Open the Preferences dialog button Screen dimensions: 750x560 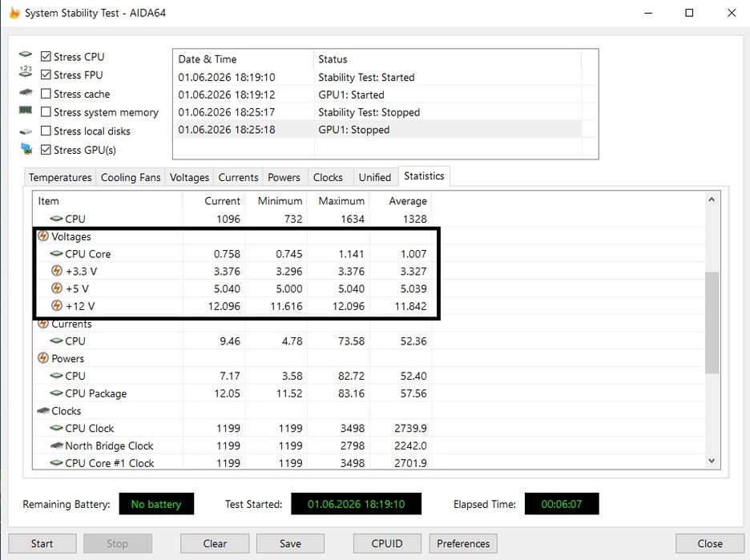coord(463,544)
